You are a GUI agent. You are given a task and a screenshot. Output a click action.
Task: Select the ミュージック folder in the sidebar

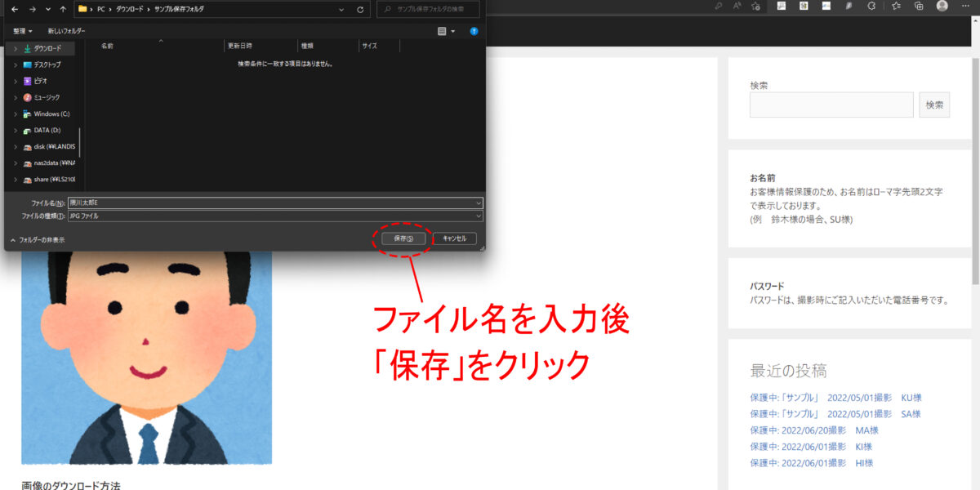pyautogui.click(x=45, y=97)
